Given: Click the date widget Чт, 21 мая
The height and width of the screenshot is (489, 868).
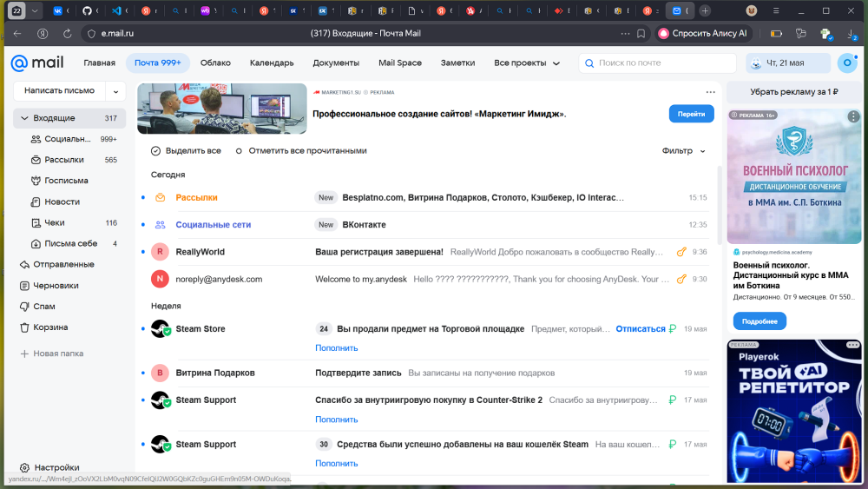Looking at the screenshot, I should coord(788,63).
